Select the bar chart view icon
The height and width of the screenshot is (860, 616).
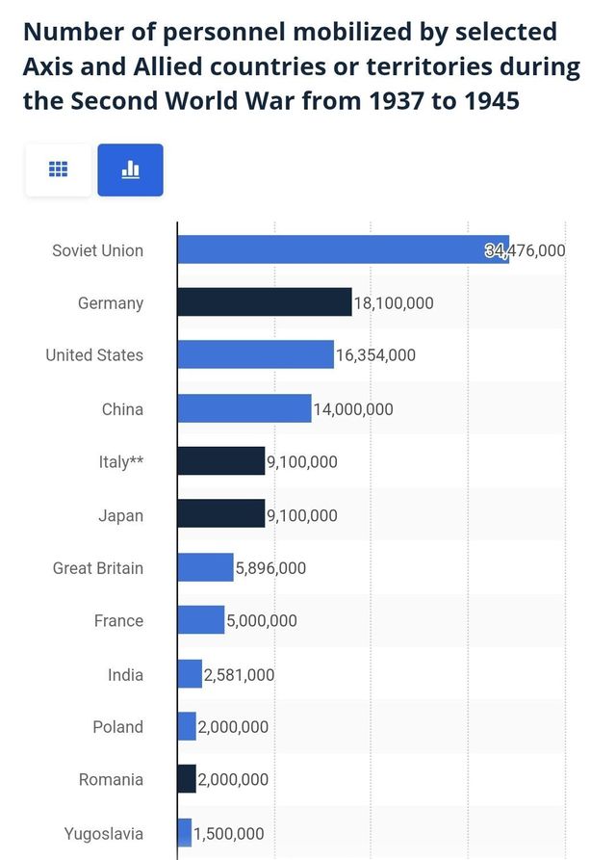point(131,169)
